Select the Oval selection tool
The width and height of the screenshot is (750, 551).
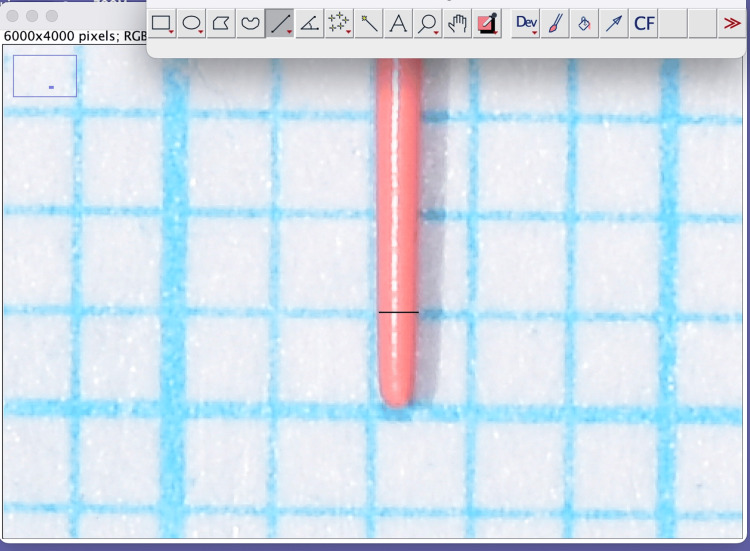point(191,23)
